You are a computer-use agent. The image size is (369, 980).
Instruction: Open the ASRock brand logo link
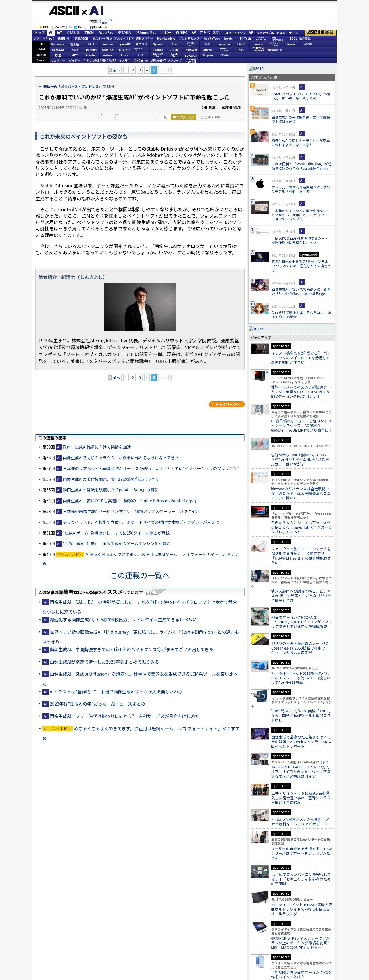click(158, 50)
